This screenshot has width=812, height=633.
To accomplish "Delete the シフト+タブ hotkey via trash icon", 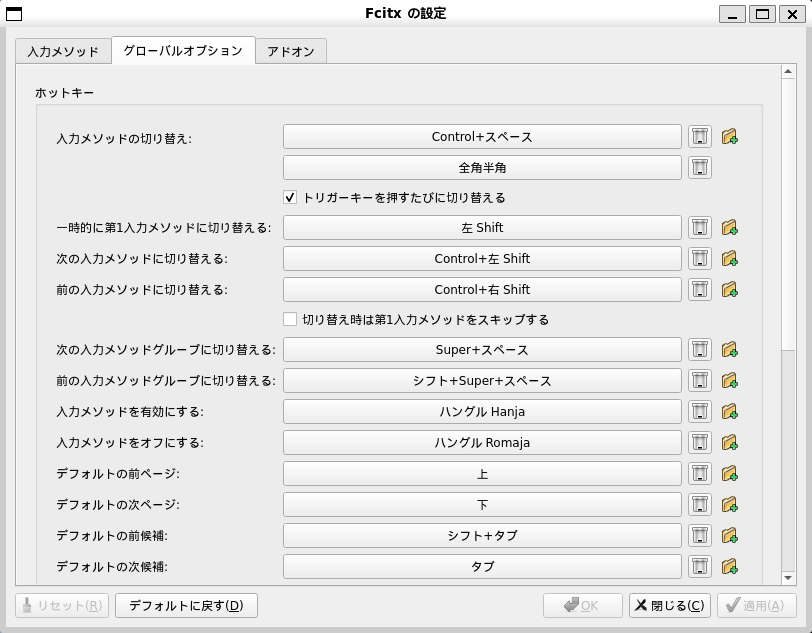I will tap(700, 535).
